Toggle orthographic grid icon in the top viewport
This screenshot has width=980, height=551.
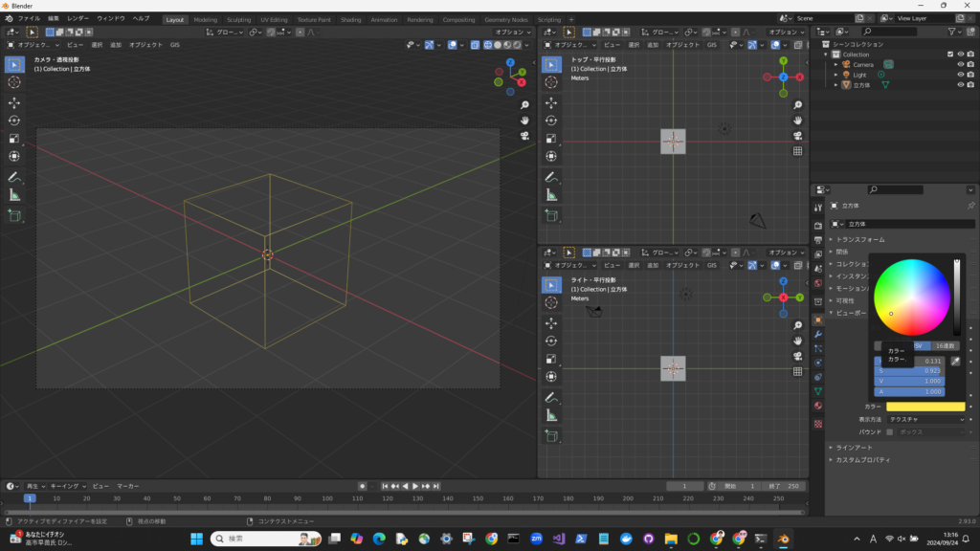pos(797,151)
